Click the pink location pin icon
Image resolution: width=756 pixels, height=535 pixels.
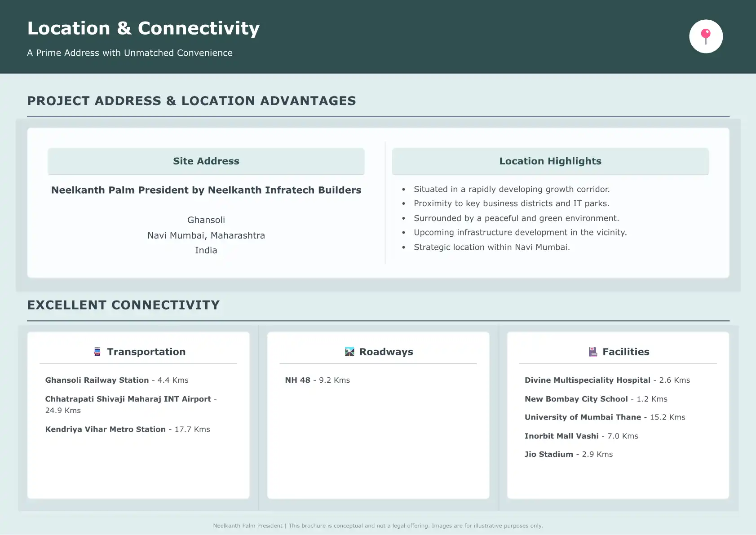pos(706,36)
